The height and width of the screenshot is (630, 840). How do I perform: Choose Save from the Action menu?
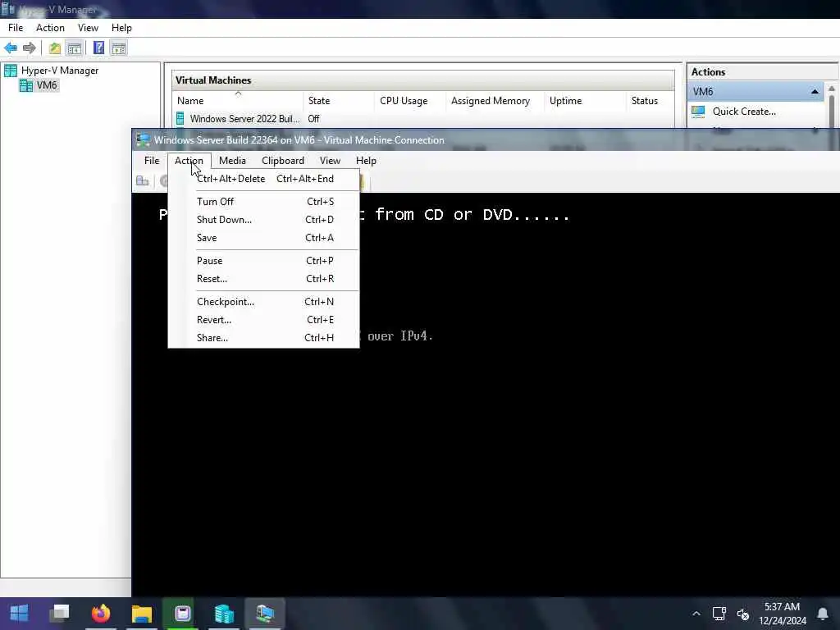point(263,238)
